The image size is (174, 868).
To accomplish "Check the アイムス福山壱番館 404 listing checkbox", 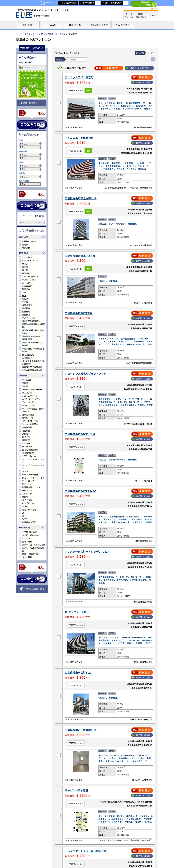I will click(x=59, y=163).
